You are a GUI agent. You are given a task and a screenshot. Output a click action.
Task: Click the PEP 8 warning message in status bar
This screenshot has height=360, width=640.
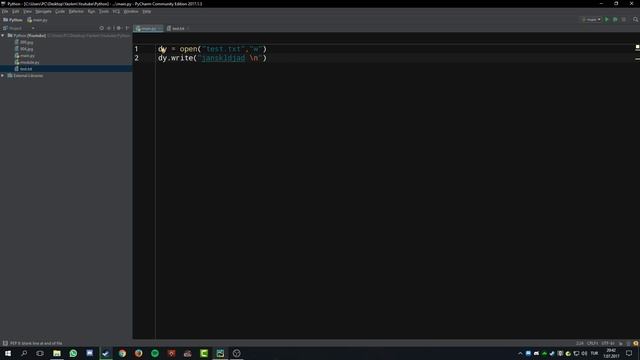click(36, 343)
